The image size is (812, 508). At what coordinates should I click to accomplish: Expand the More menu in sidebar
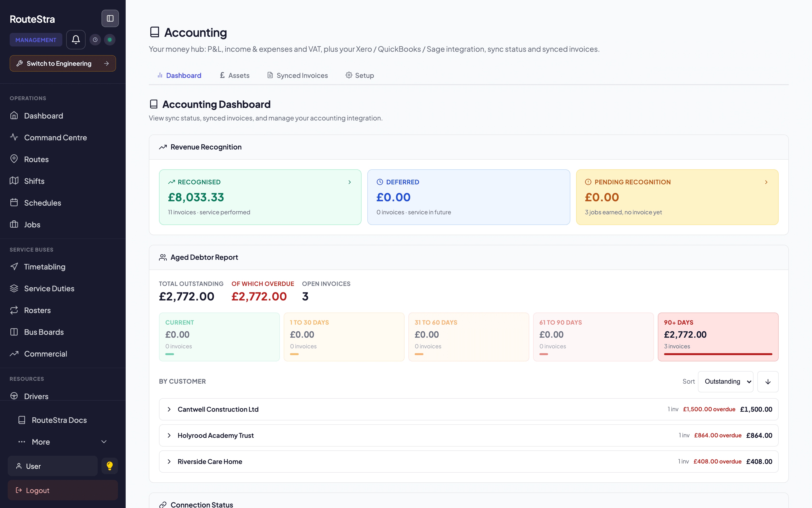point(63,442)
